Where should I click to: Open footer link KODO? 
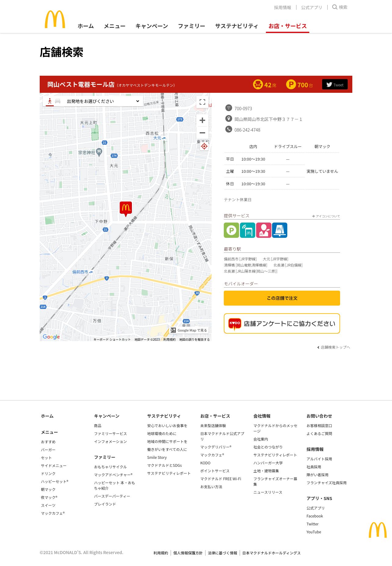pyautogui.click(x=205, y=463)
